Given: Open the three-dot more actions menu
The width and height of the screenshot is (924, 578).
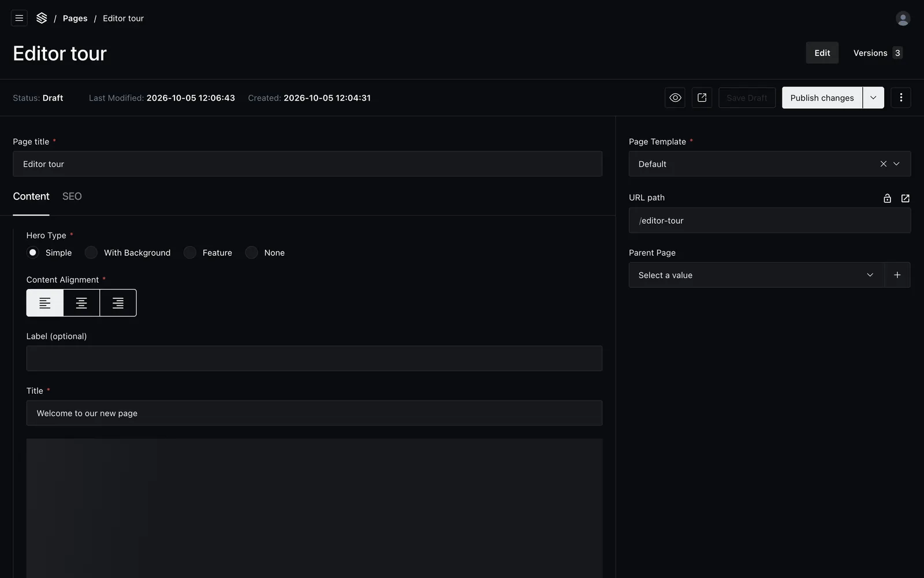Looking at the screenshot, I should pos(900,98).
